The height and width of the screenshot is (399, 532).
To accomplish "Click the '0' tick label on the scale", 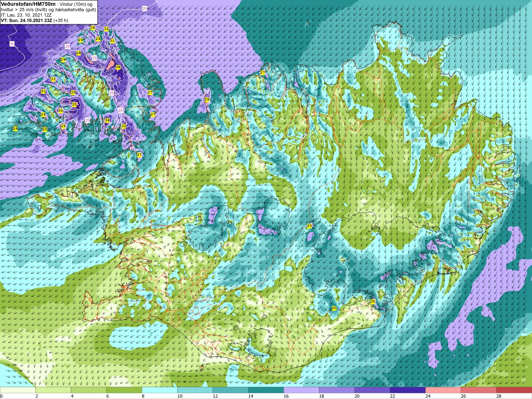I will (1, 396).
